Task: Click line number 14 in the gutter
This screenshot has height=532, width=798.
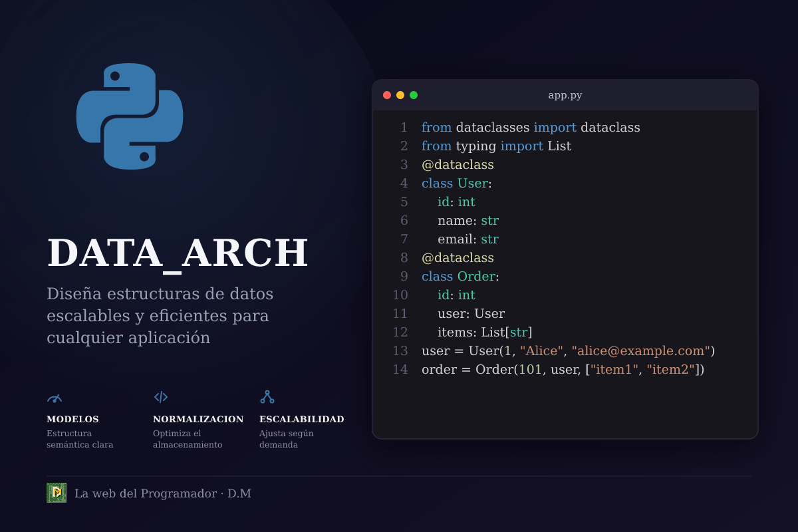Action: pyautogui.click(x=400, y=369)
